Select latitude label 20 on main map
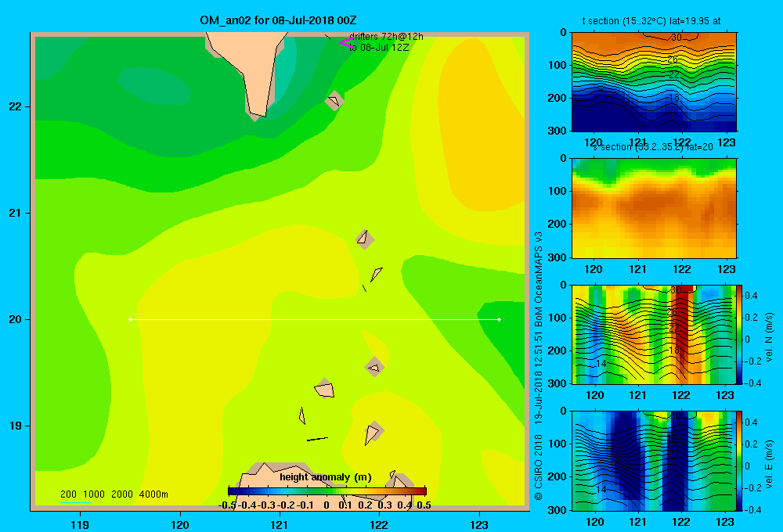Screen dimensions: 783x532 coord(16,319)
